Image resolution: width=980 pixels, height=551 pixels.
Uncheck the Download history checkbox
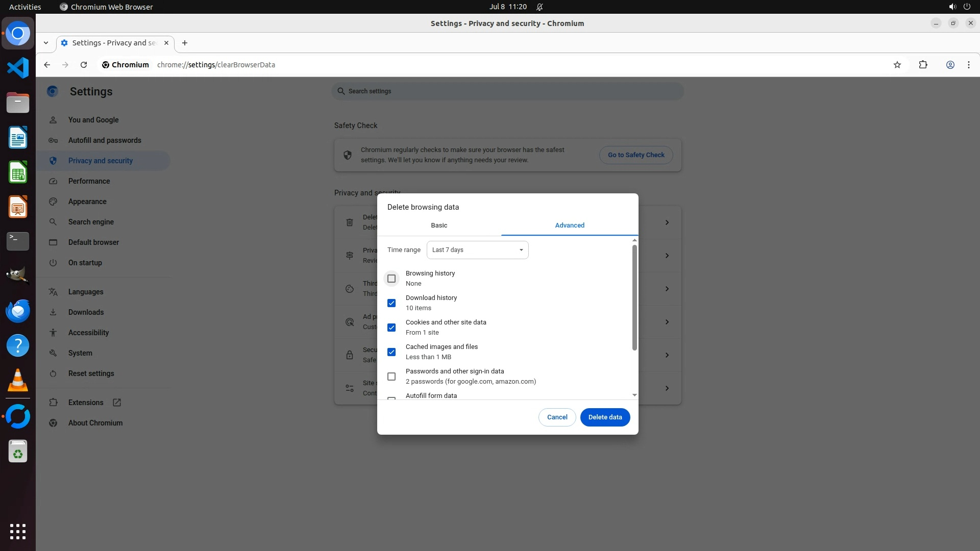(391, 303)
